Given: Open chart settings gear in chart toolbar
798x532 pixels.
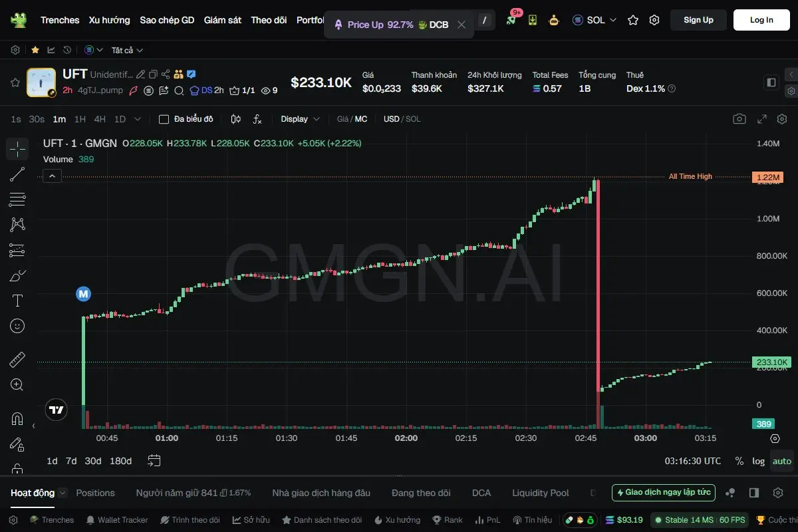Looking at the screenshot, I should (x=782, y=119).
